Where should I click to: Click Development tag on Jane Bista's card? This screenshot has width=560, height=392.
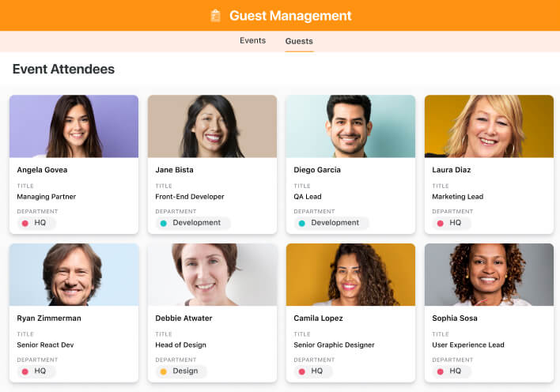coord(193,223)
